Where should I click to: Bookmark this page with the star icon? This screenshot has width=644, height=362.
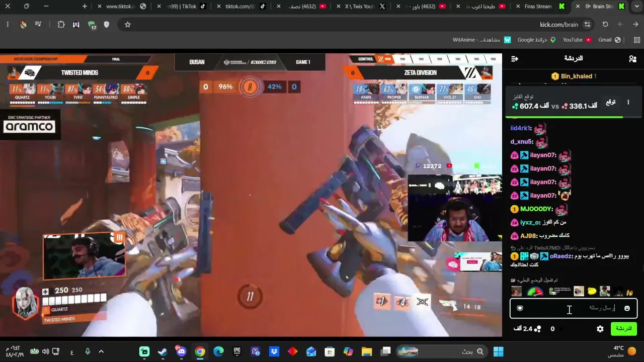point(127,24)
